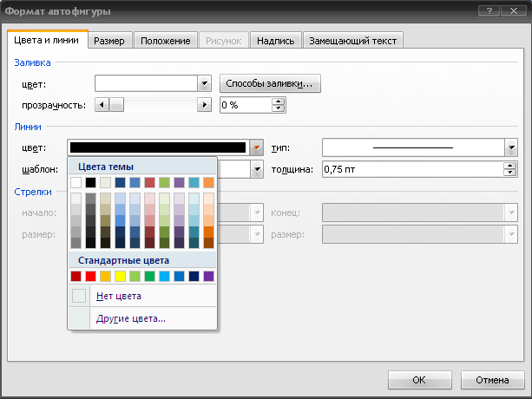The image size is (532, 399).
Task: Pick the red theme color swatch in top row
Action: tap(149, 182)
